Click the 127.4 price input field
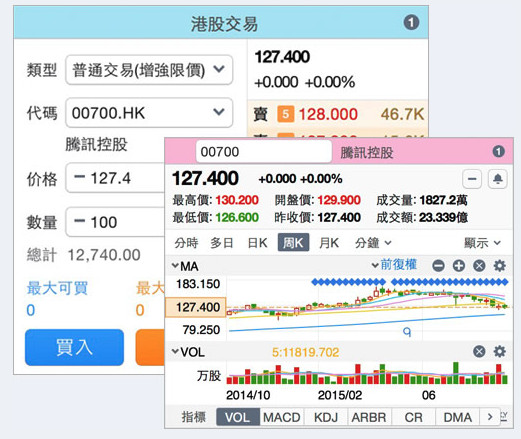The width and height of the screenshot is (521, 439). click(x=115, y=177)
